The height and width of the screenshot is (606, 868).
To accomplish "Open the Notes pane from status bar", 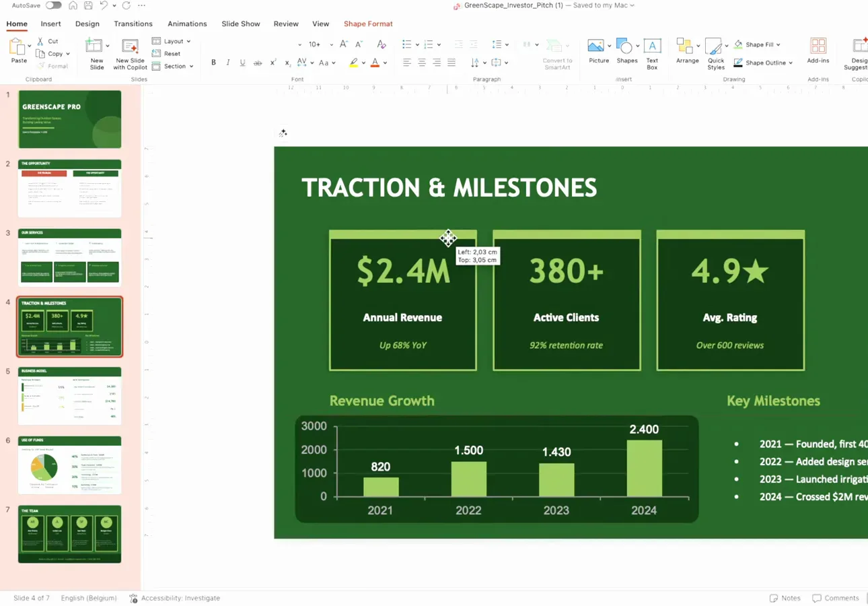I will pyautogui.click(x=785, y=598).
